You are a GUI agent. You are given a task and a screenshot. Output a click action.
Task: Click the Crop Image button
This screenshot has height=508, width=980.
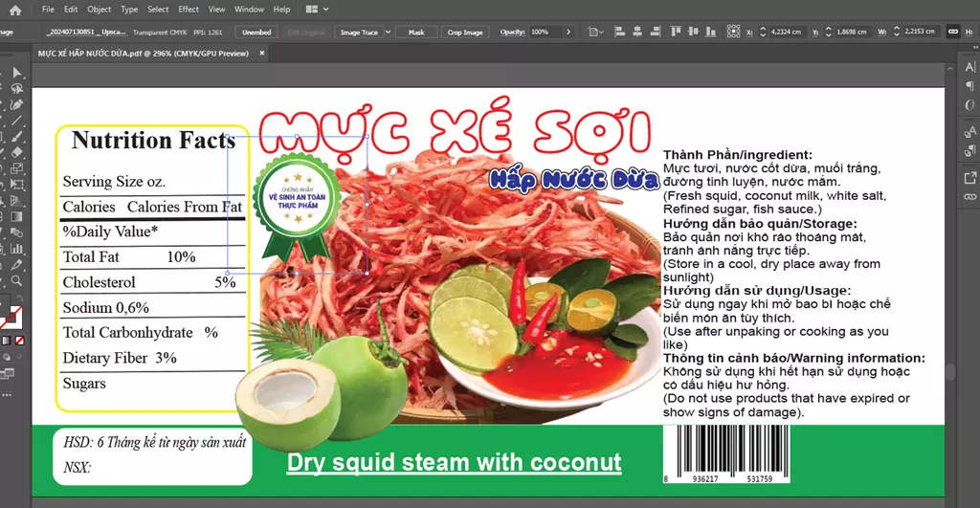click(x=465, y=32)
